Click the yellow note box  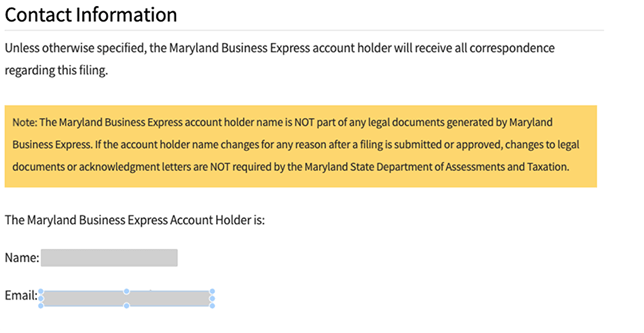[x=301, y=146]
